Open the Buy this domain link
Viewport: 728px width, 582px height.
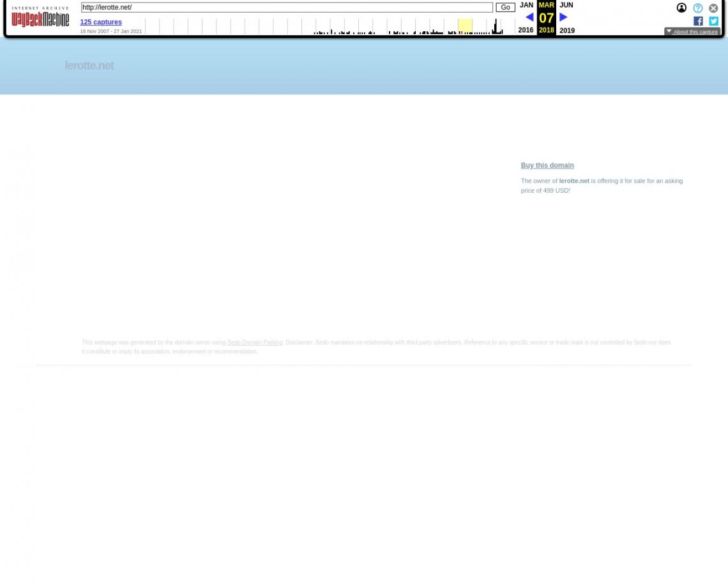coord(547,165)
